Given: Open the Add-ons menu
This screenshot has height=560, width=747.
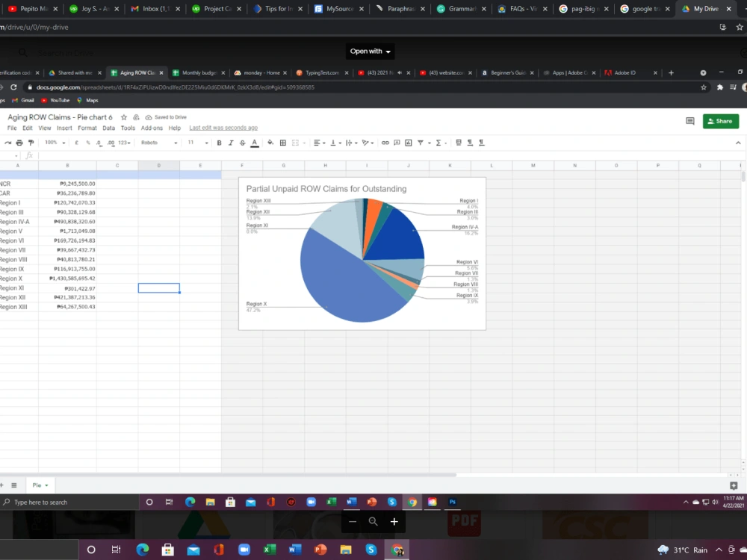Looking at the screenshot, I should [152, 128].
